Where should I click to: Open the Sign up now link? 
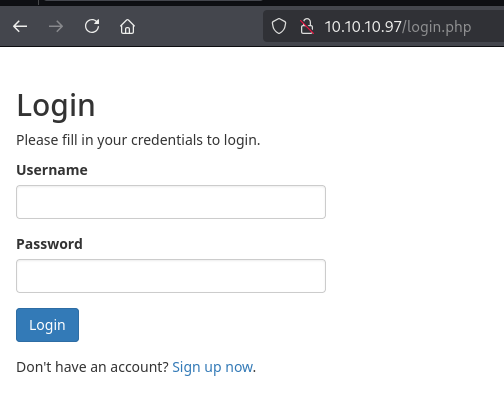(212, 367)
